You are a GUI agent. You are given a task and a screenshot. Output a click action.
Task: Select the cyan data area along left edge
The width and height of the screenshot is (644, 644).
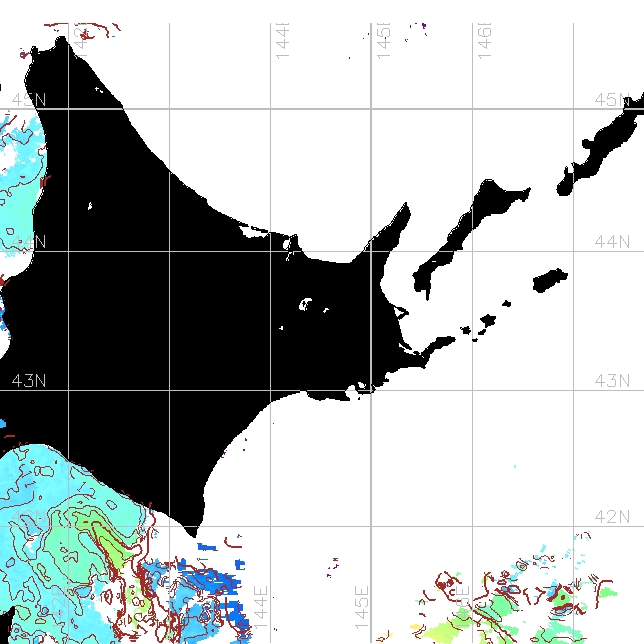tap(20, 160)
